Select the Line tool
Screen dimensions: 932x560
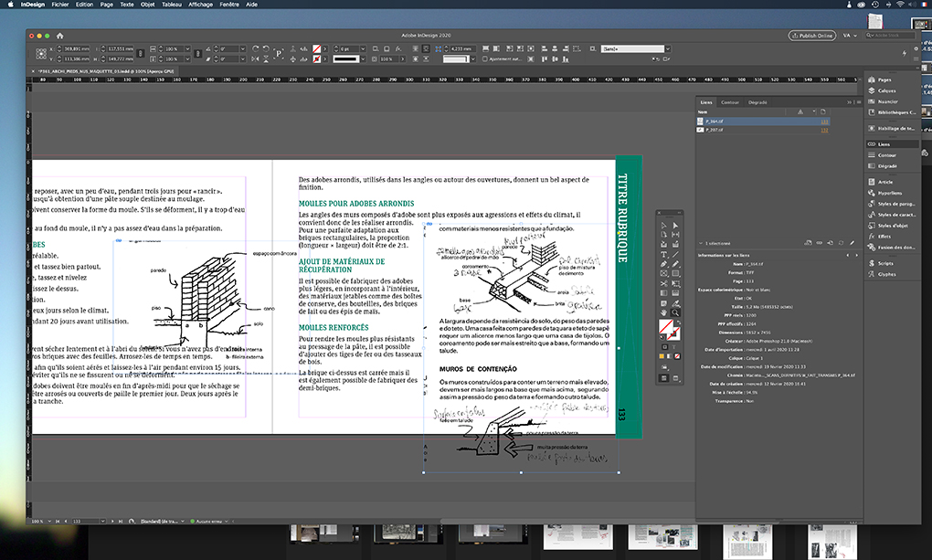(675, 255)
